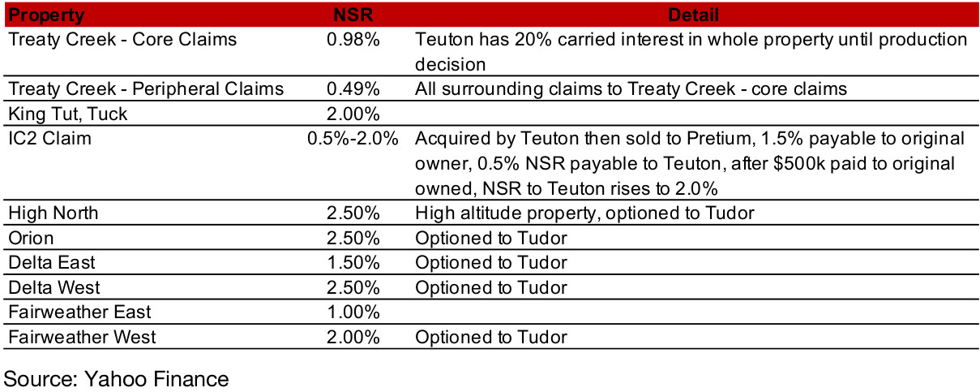Select the Orion property cell
Image resolution: width=980 pixels, height=392 pixels.
[x=31, y=238]
